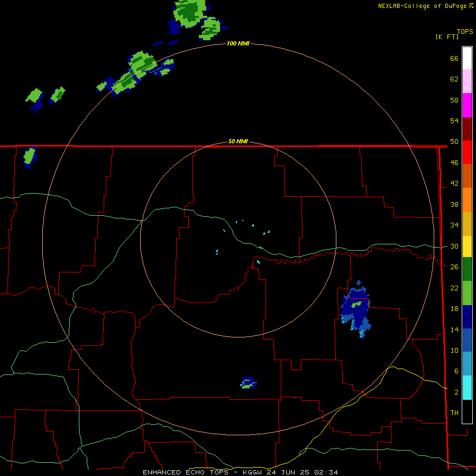Click the 100 NMI range ring label
Image resolution: width=476 pixels, height=476 pixels.
click(x=238, y=44)
